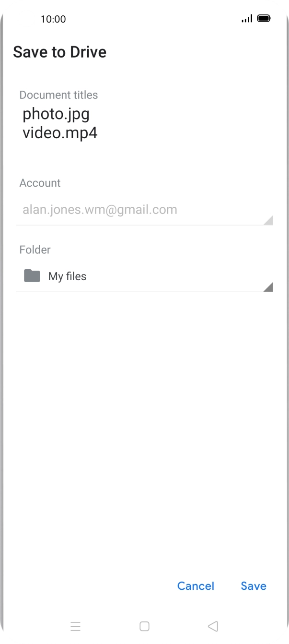Tap the gray folder icon

pyautogui.click(x=32, y=276)
